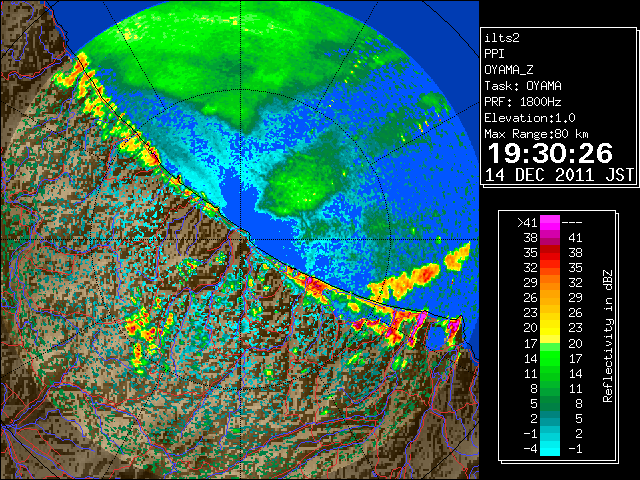Click the '>41' legend label
640x480 pixels.
click(527, 222)
